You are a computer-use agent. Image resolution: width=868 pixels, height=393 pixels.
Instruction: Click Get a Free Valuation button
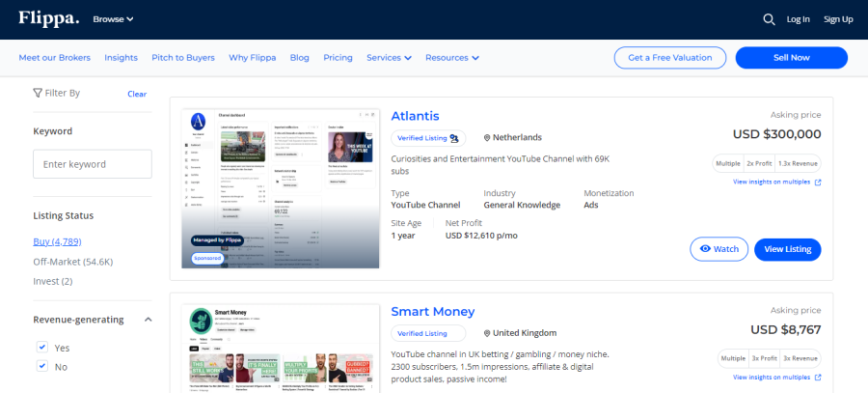point(670,58)
